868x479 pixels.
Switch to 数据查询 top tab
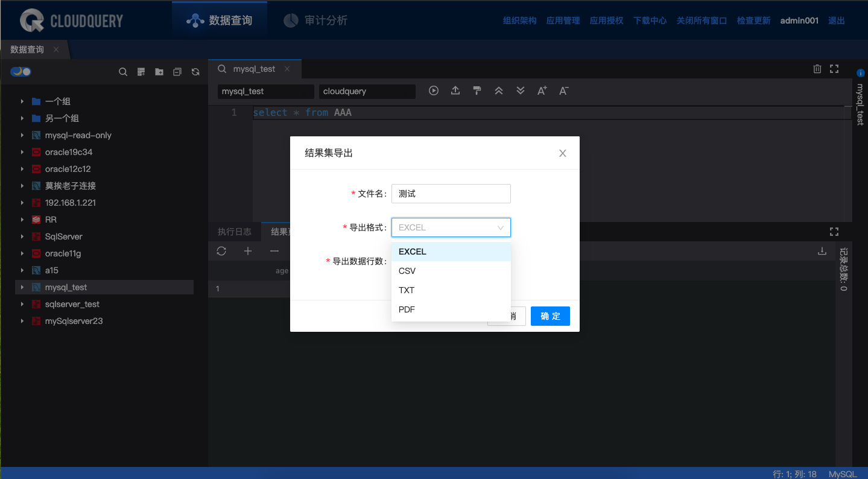(x=220, y=21)
